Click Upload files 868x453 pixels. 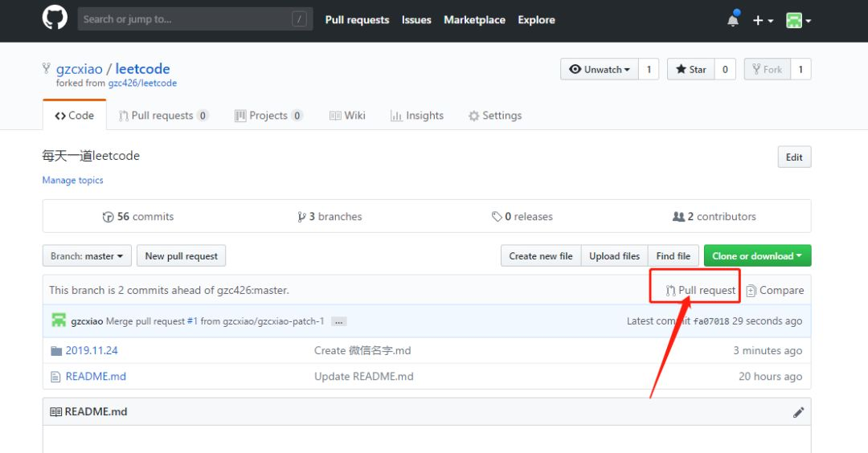tap(615, 256)
